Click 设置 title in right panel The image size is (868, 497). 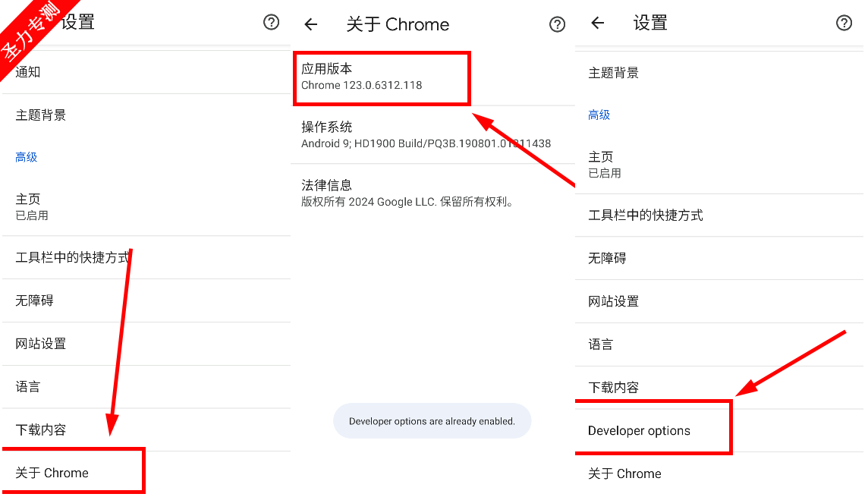pos(650,23)
